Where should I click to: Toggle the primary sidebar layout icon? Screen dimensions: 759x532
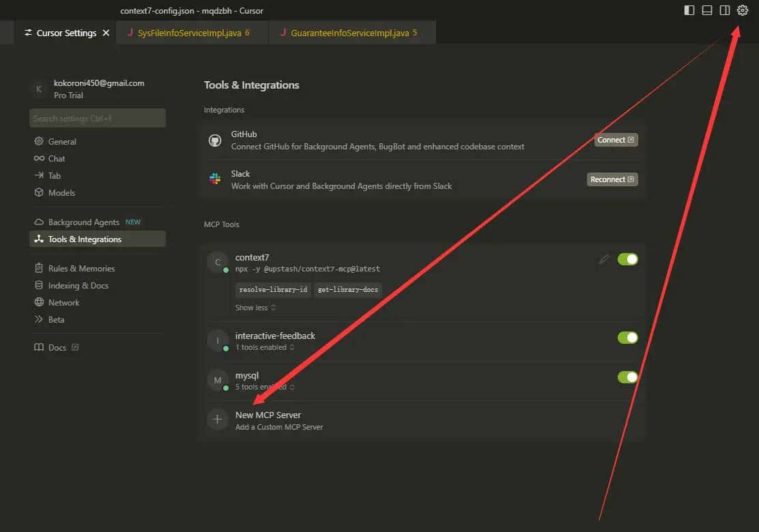(x=689, y=10)
